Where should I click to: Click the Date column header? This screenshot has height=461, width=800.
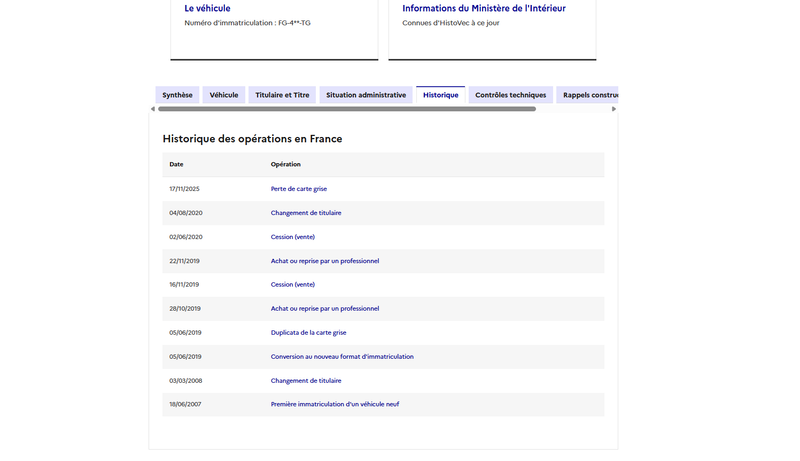(x=177, y=164)
